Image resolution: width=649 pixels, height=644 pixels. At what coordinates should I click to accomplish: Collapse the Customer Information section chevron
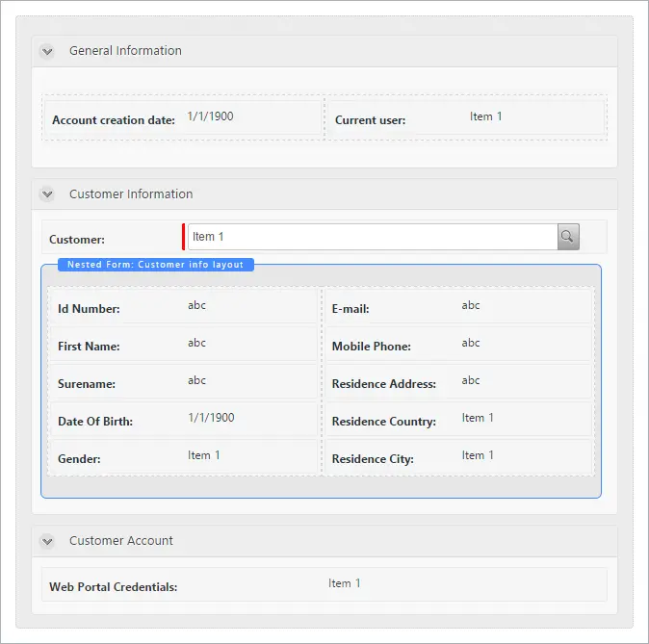click(47, 194)
